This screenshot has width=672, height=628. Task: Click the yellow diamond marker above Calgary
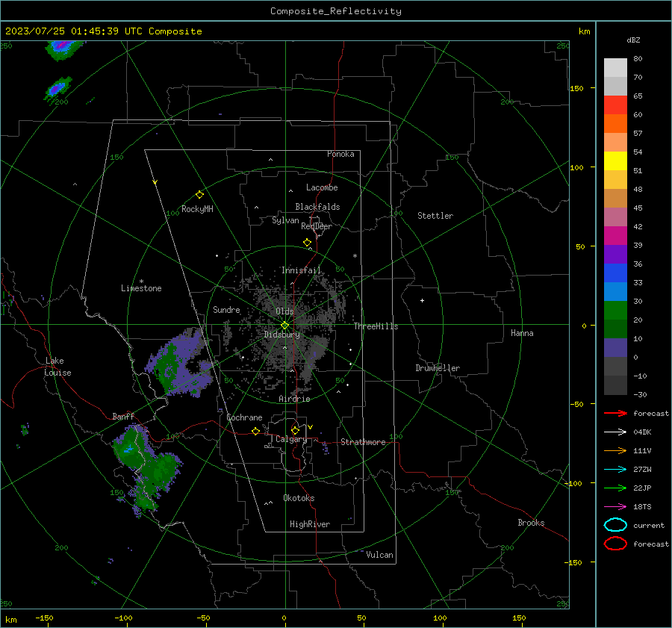(x=295, y=430)
